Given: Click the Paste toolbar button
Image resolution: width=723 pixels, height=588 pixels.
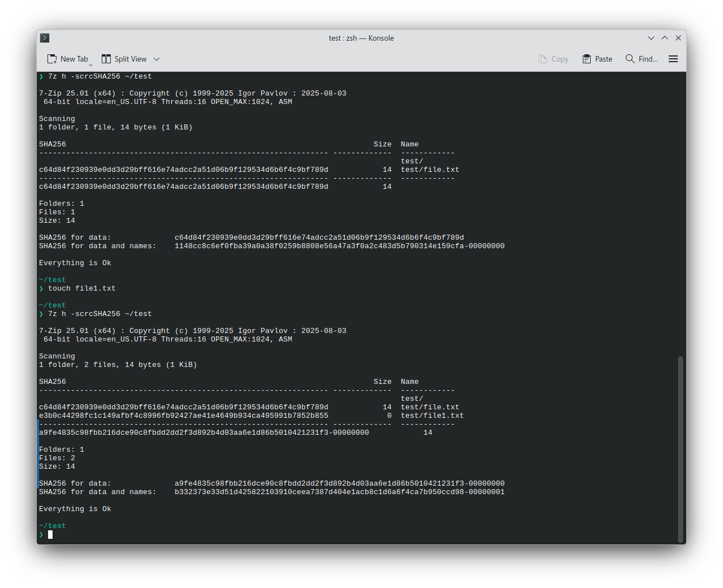Looking at the screenshot, I should [x=598, y=59].
